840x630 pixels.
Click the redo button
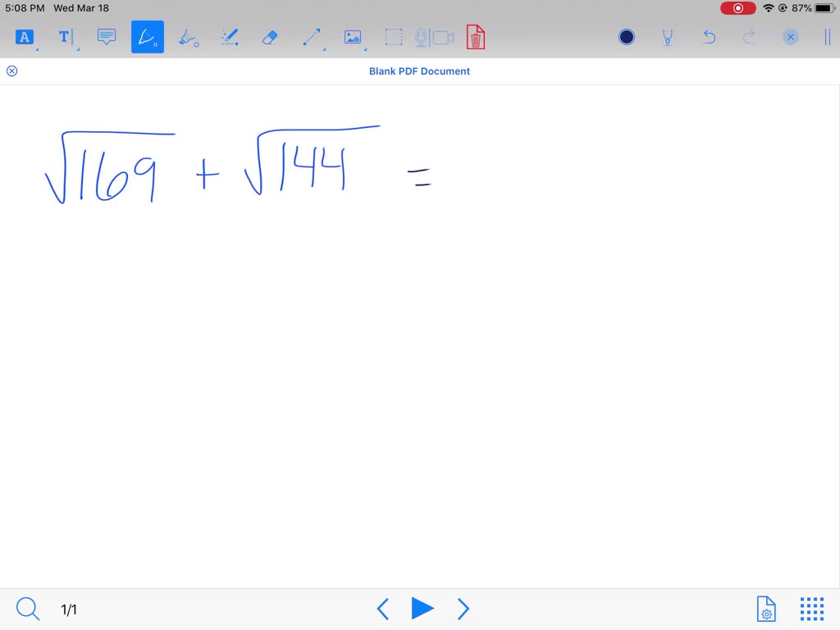(x=749, y=36)
